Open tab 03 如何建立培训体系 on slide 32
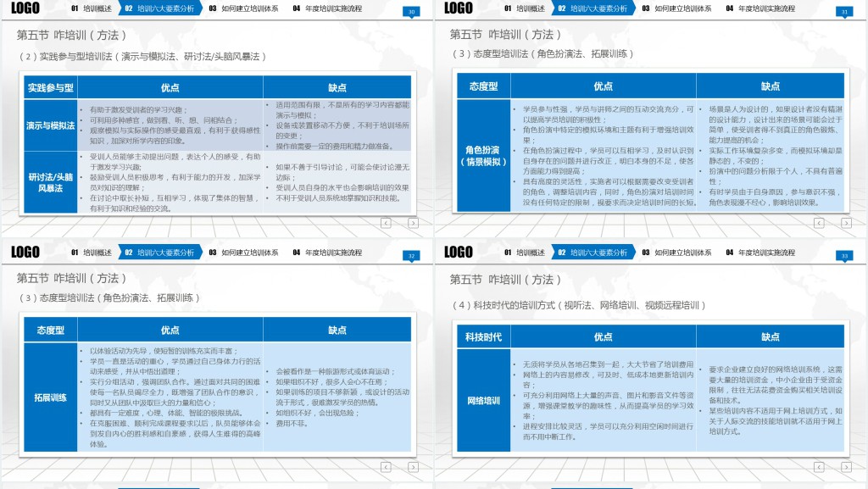Screen dimensions: 868x489 (x=243, y=253)
